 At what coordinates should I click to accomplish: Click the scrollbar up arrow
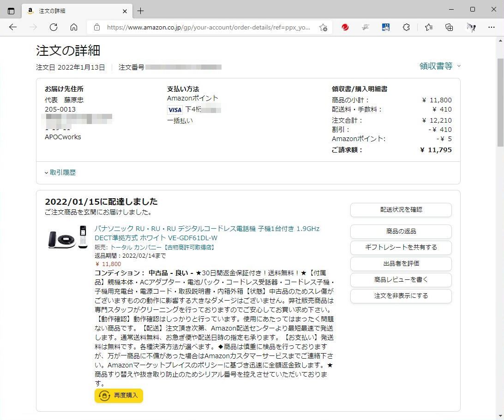tap(500, 41)
